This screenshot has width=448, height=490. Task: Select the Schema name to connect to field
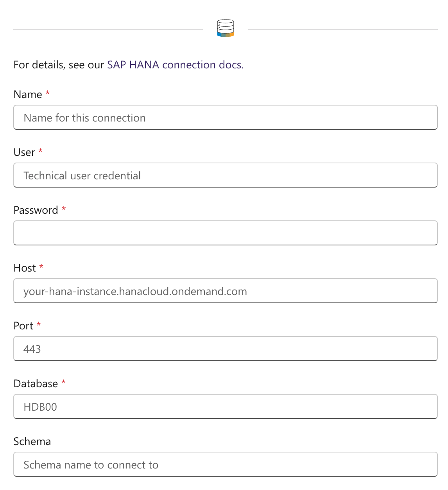click(225, 465)
